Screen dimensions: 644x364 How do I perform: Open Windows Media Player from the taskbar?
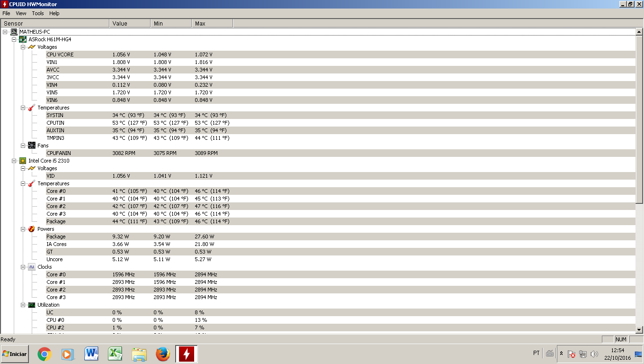68,354
